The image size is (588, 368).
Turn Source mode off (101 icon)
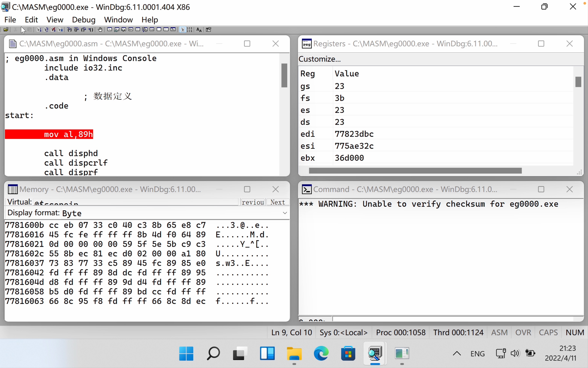coord(189,29)
